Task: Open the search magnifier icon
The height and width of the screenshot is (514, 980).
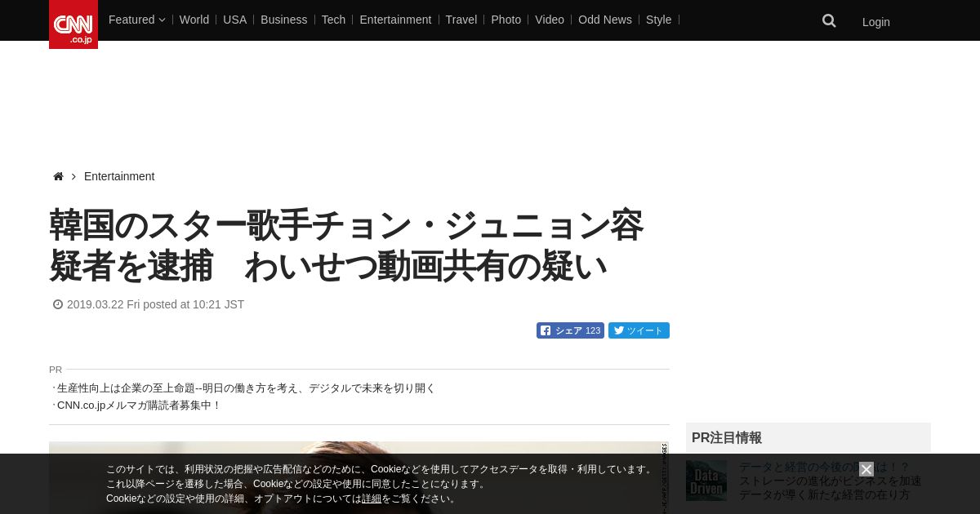Action: pyautogui.click(x=829, y=21)
